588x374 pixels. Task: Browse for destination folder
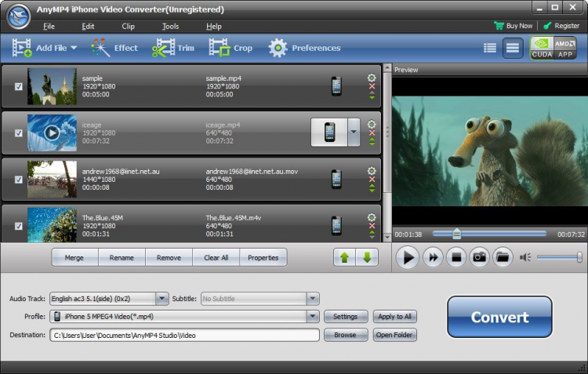point(346,335)
